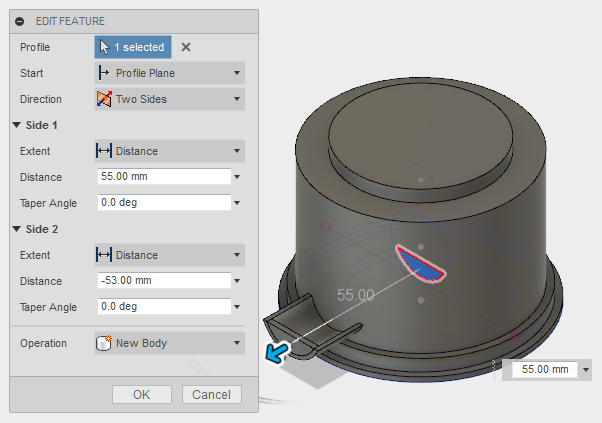This screenshot has height=423, width=602.
Task: Open the viewport distance field dropdown arrow
Action: pyautogui.click(x=586, y=370)
